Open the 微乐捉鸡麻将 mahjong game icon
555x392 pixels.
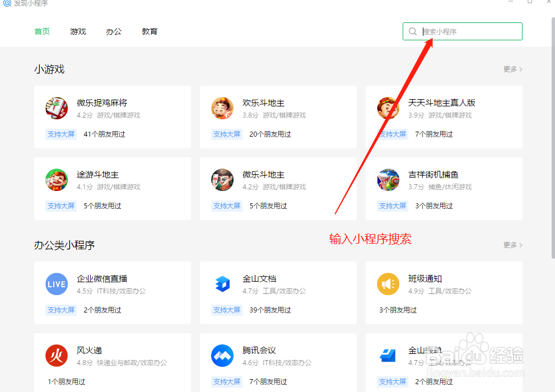coord(57,108)
